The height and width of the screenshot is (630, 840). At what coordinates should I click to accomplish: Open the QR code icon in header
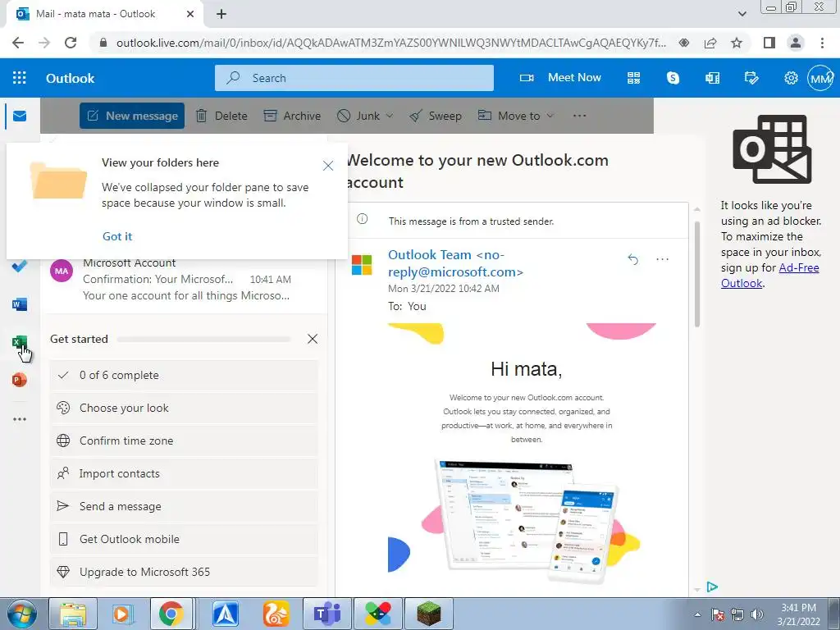[634, 78]
